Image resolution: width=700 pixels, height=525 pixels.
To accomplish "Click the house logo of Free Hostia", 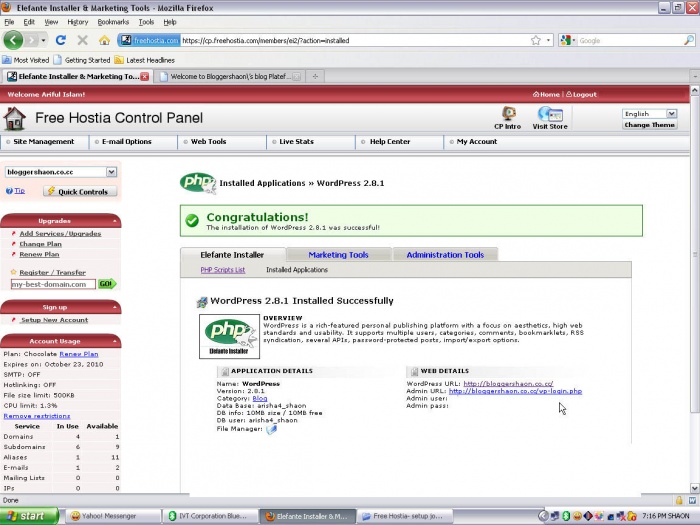I will tap(14, 118).
